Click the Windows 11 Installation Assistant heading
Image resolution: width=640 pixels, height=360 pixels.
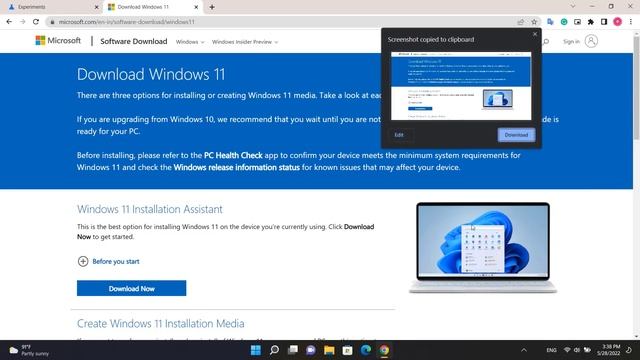150,209
